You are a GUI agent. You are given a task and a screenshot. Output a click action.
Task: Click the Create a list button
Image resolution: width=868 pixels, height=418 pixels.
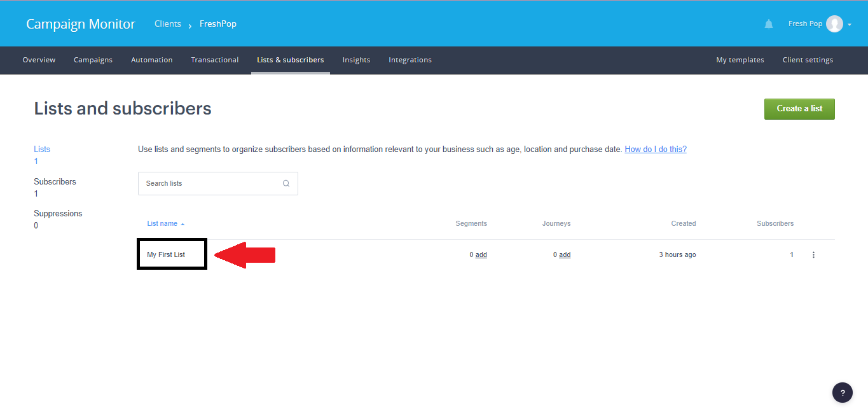click(x=799, y=109)
